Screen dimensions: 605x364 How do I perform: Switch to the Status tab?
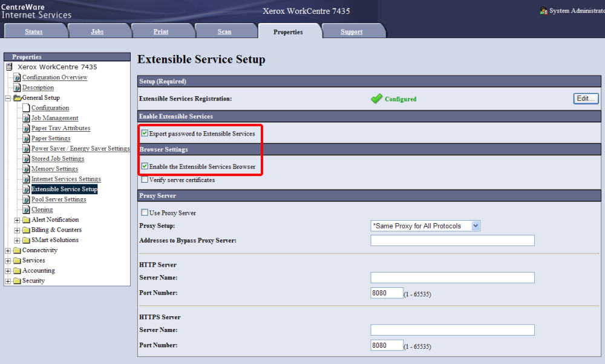click(34, 31)
